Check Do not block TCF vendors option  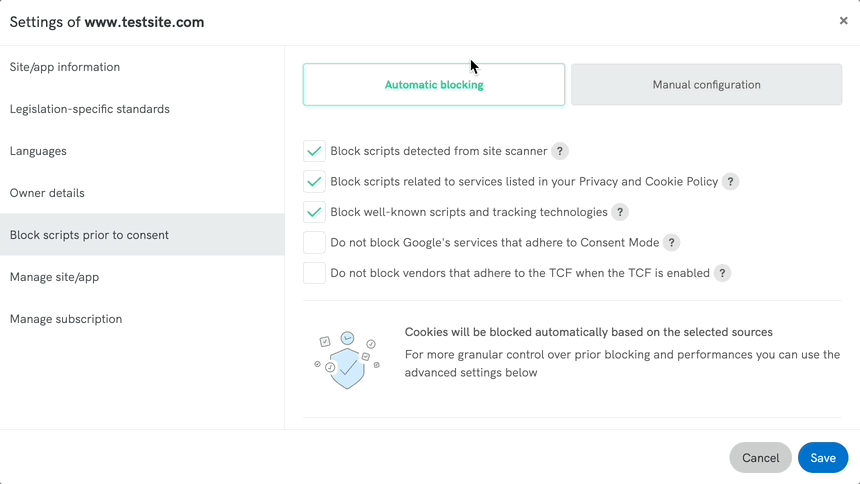314,273
